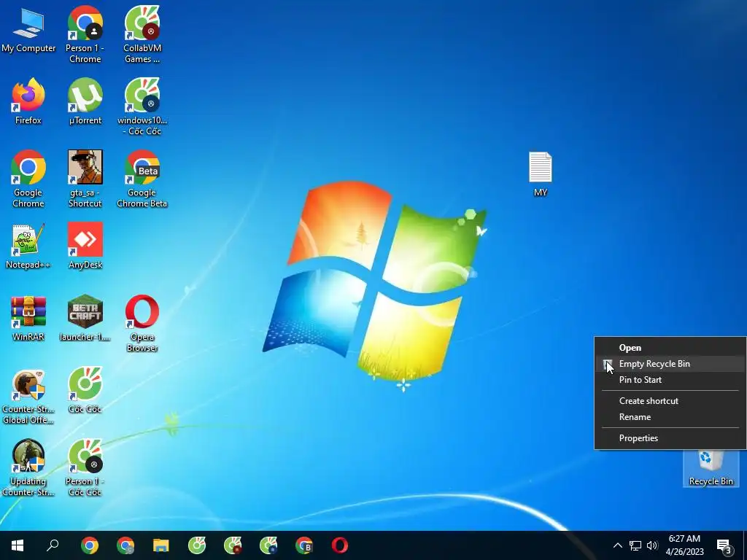Open Cốc Cốc taskbar icon with red badge
The width and height of the screenshot is (747, 560).
(233, 545)
